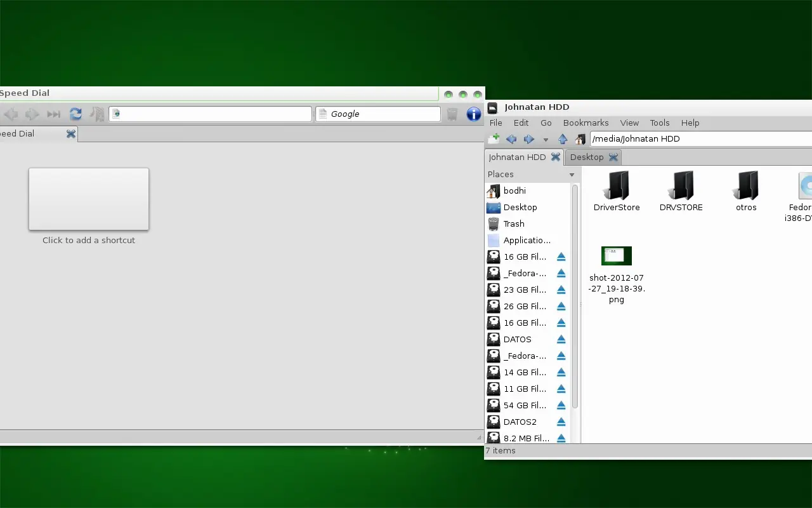
Task: Close the Johnatan HDD tab
Action: [556, 157]
